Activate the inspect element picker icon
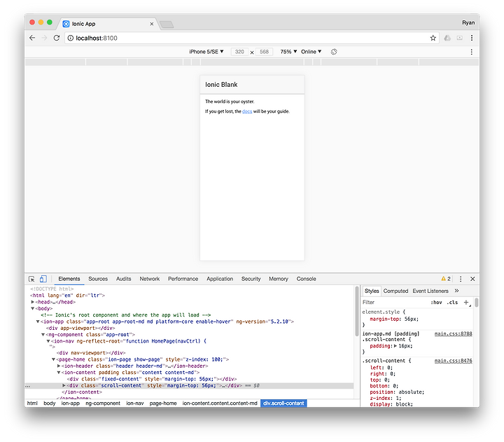This screenshot has height=442, width=504. [31, 279]
